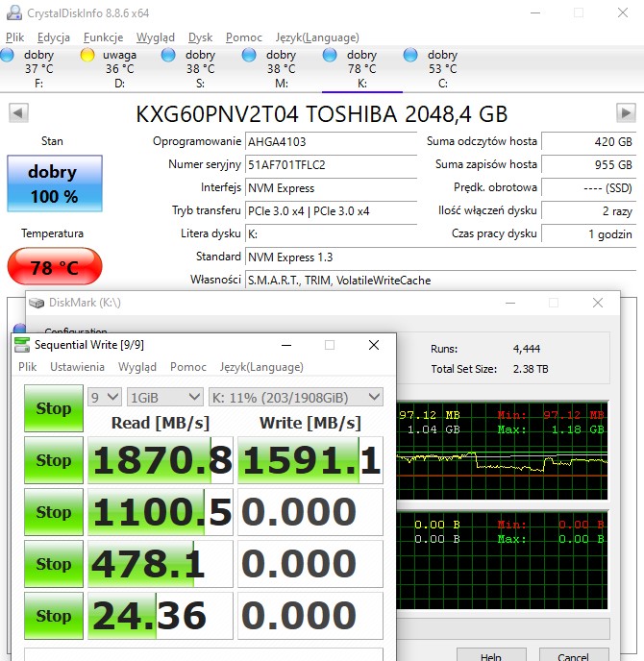Screen dimensions: 644x661
Task: Select drive C: status icon at 53 °C
Action: click(x=411, y=56)
